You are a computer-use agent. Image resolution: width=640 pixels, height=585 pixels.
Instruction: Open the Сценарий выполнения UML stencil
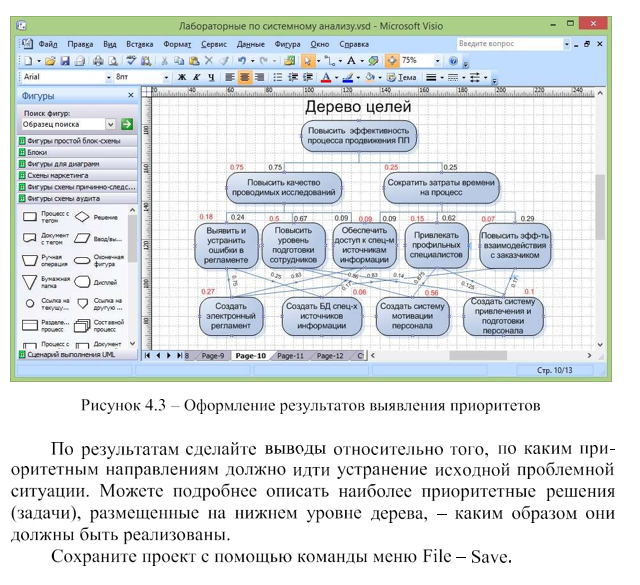tap(78, 354)
